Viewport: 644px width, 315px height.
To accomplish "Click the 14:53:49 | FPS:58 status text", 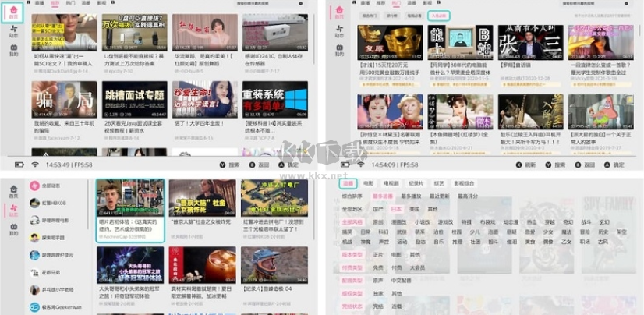I will click(69, 165).
